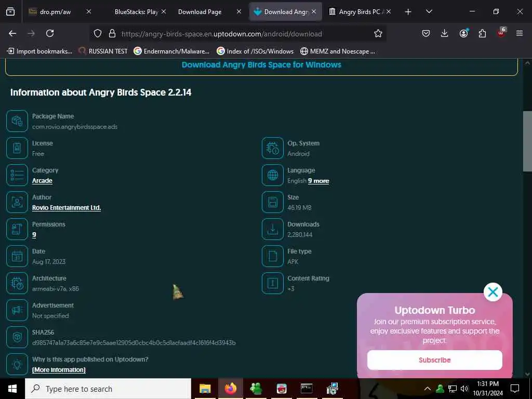Close the Uptodown Turbo popup

pos(493,292)
